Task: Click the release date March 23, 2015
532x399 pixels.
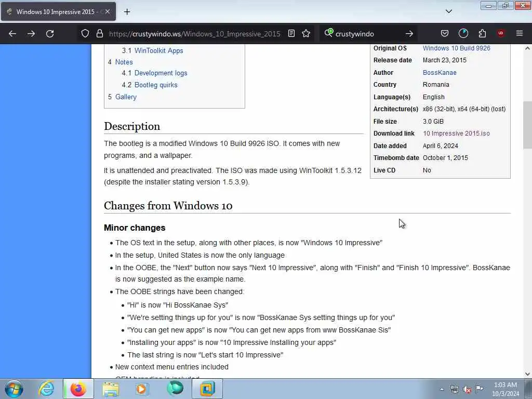Action: (x=445, y=60)
